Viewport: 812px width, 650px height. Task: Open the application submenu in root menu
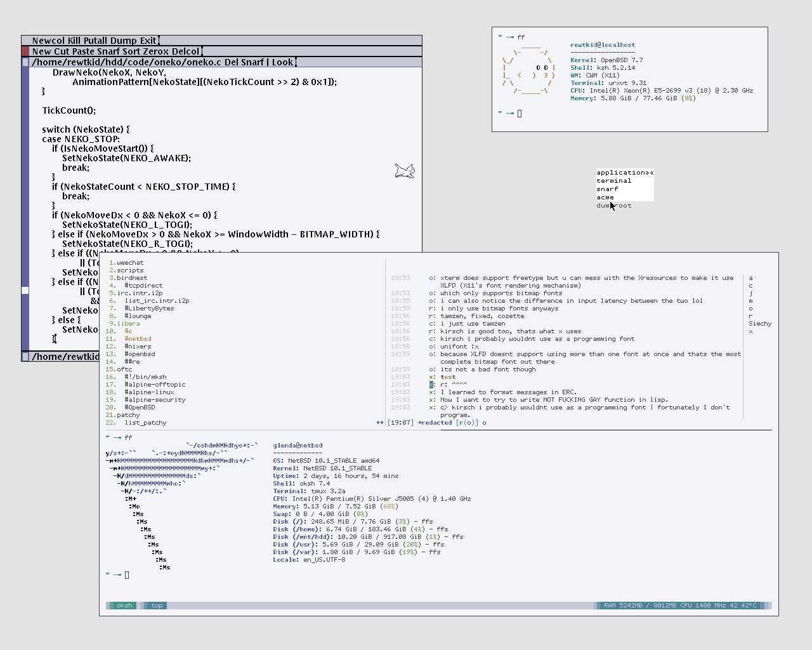point(625,173)
